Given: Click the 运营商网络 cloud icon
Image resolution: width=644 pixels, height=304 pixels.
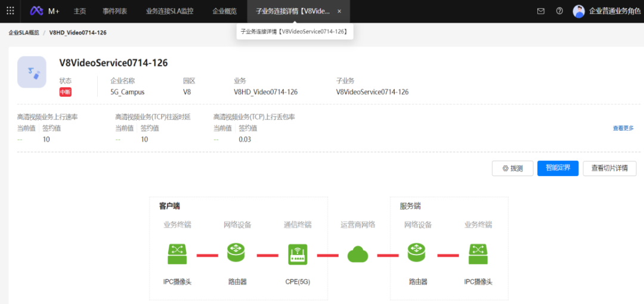Looking at the screenshot, I should coord(358,254).
